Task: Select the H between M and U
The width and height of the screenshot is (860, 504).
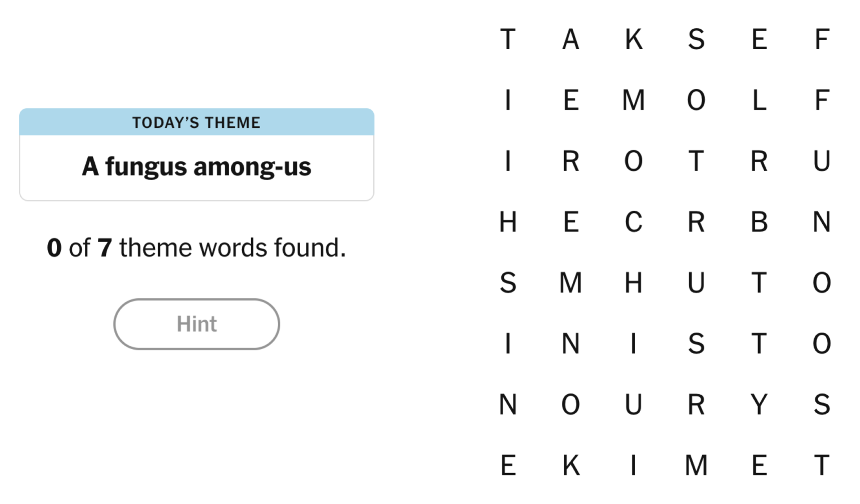Action: click(x=633, y=283)
